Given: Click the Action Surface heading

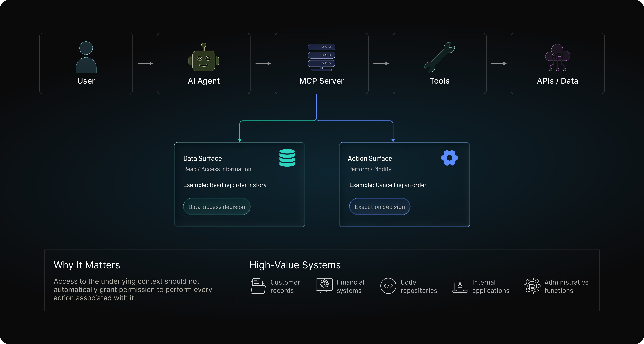Looking at the screenshot, I should click(370, 158).
